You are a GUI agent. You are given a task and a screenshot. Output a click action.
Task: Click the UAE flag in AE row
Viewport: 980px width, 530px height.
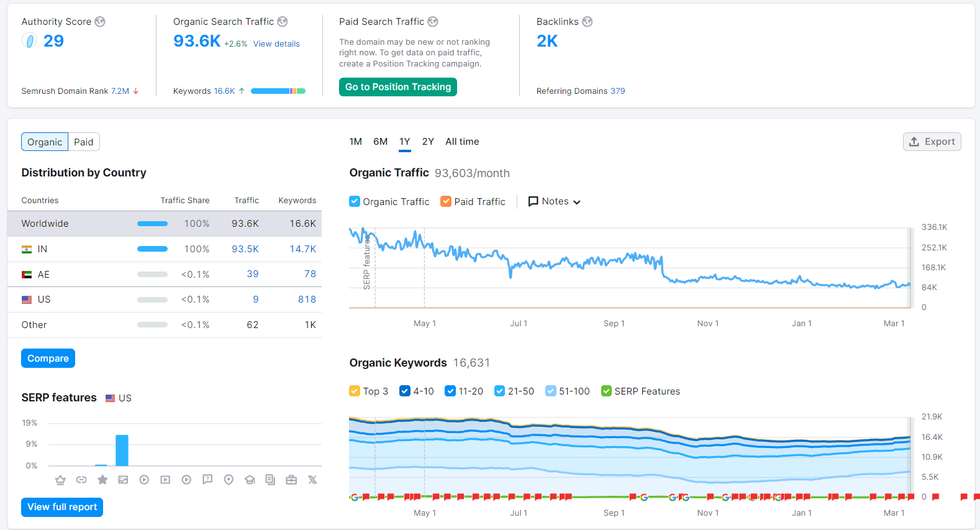tap(27, 275)
